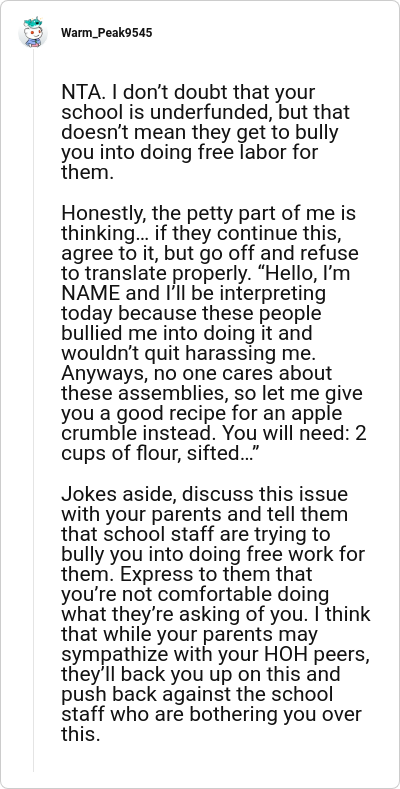Open the Warm_Peak9545 Snoo avatar
This screenshot has width=400, height=789.
pyautogui.click(x=33, y=33)
